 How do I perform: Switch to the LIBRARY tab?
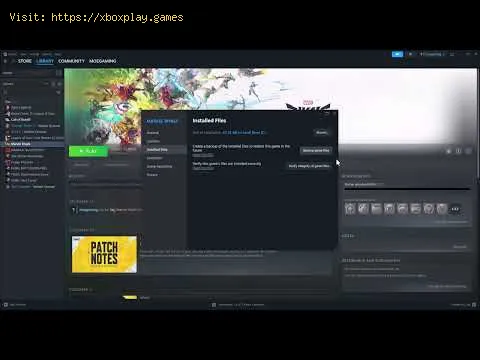pos(45,61)
